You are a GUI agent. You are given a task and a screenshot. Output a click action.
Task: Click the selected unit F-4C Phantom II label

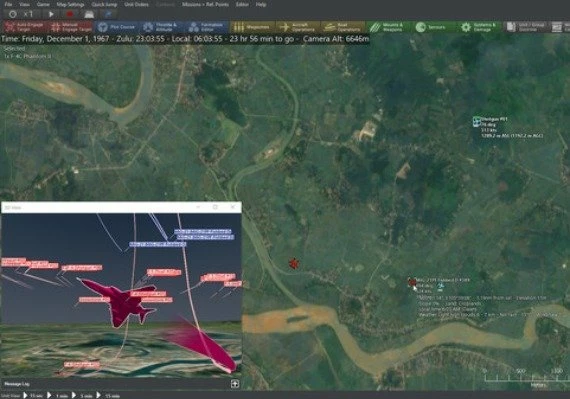tap(27, 56)
